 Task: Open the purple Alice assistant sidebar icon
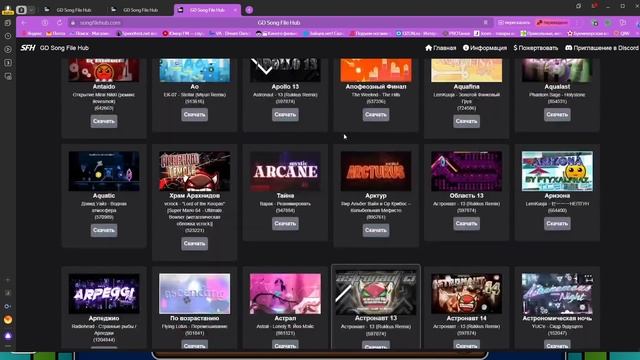[x=8, y=336]
